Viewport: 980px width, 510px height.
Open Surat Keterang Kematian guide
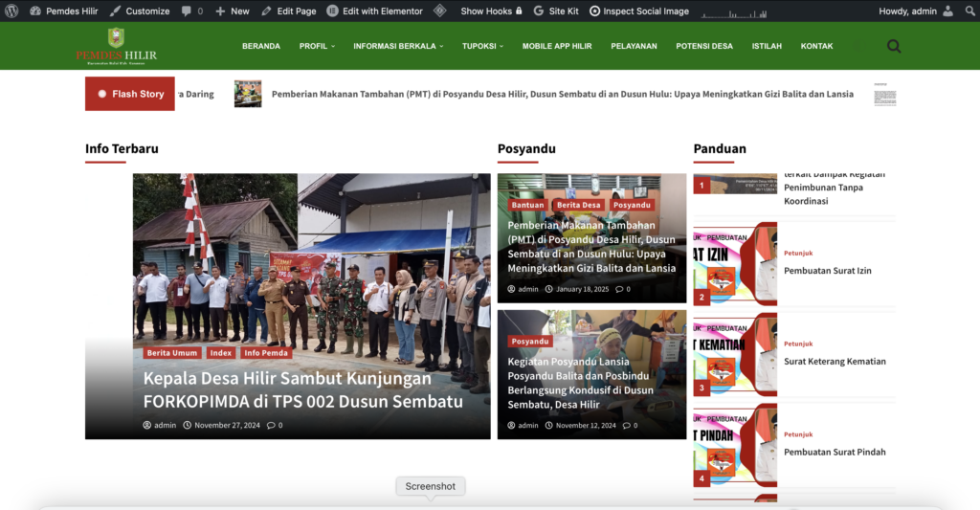pyautogui.click(x=835, y=362)
